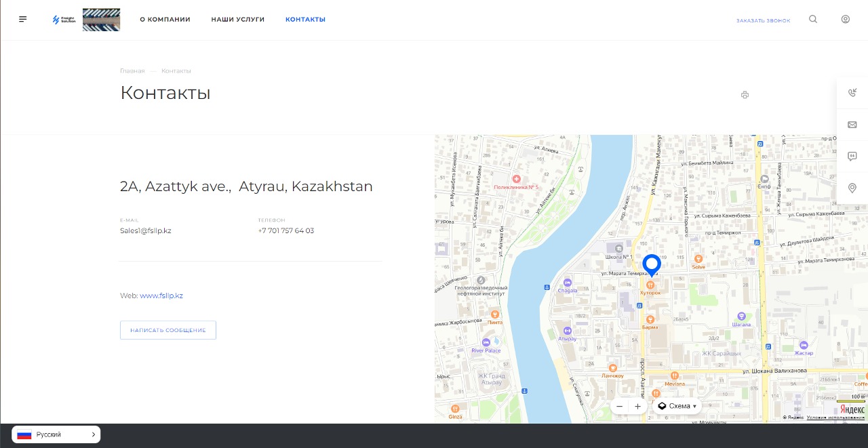Click the Пинта map icon
The image size is (868, 448).
point(495,314)
